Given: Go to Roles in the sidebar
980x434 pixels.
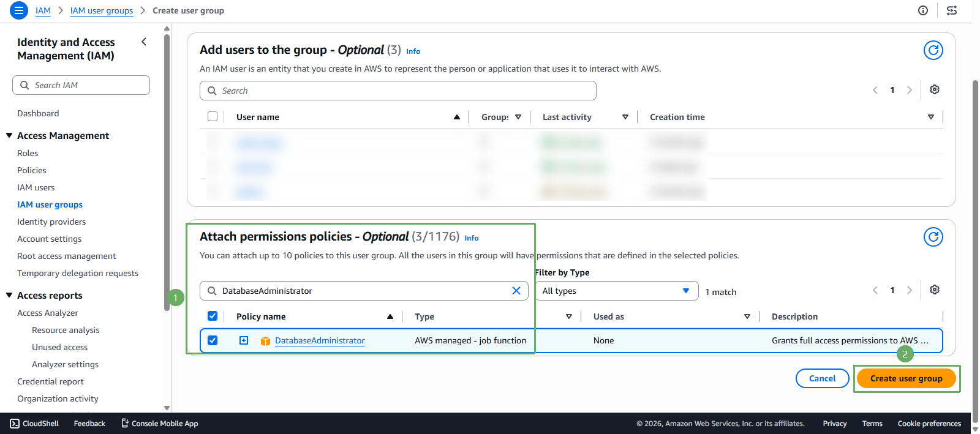Looking at the screenshot, I should [28, 153].
